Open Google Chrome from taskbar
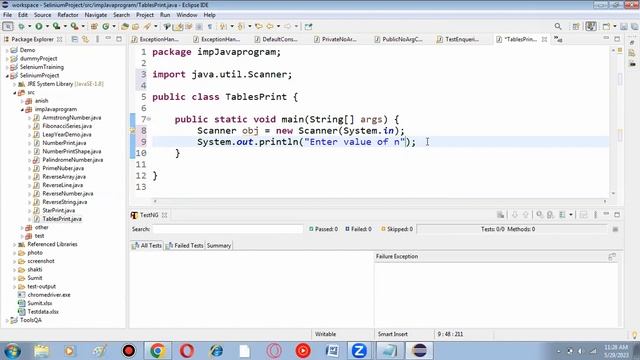 pyautogui.click(x=158, y=351)
